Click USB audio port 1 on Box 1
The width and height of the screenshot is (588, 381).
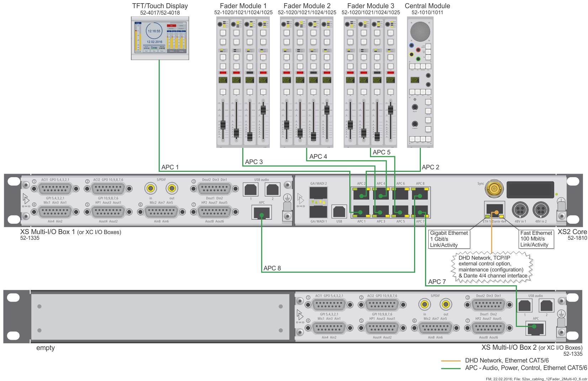click(251, 189)
